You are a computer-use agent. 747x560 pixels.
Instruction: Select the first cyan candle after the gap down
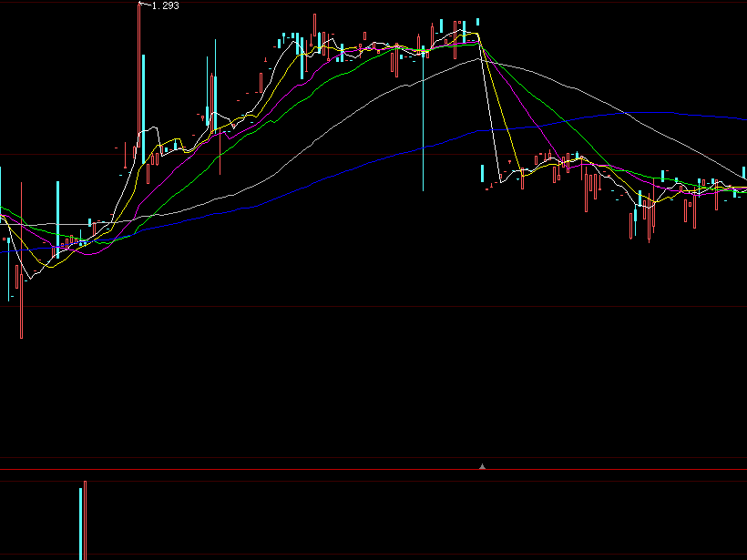[482, 174]
